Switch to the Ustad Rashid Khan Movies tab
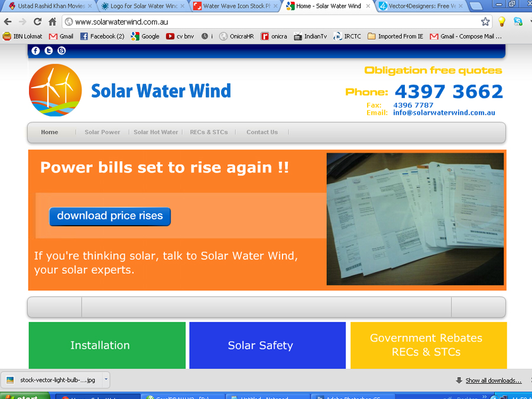 point(50,6)
